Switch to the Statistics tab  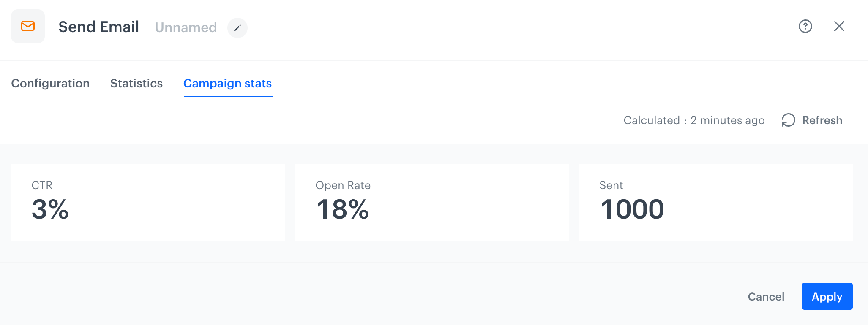pyautogui.click(x=136, y=83)
